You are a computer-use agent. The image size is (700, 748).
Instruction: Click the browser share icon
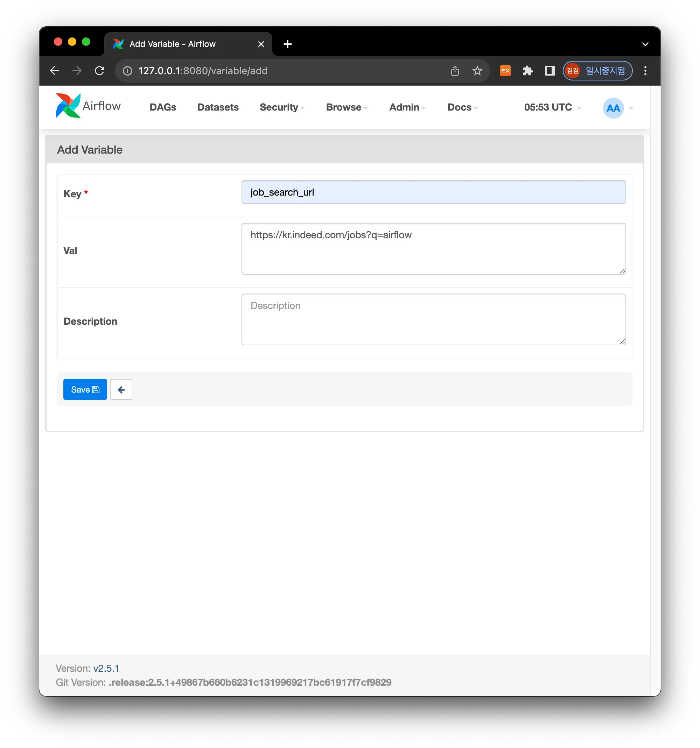pos(455,71)
